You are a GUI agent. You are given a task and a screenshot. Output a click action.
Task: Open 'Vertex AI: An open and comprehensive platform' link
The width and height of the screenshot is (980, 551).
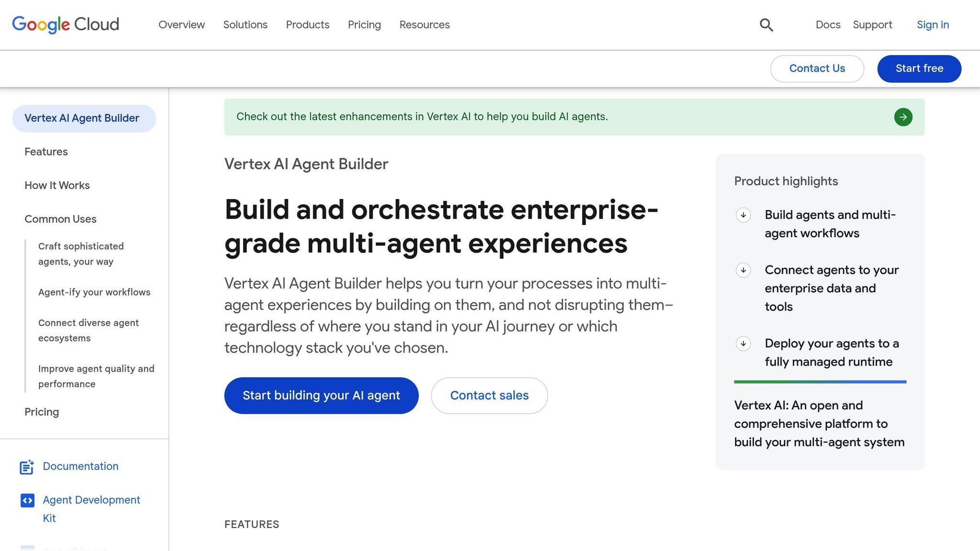click(x=819, y=424)
